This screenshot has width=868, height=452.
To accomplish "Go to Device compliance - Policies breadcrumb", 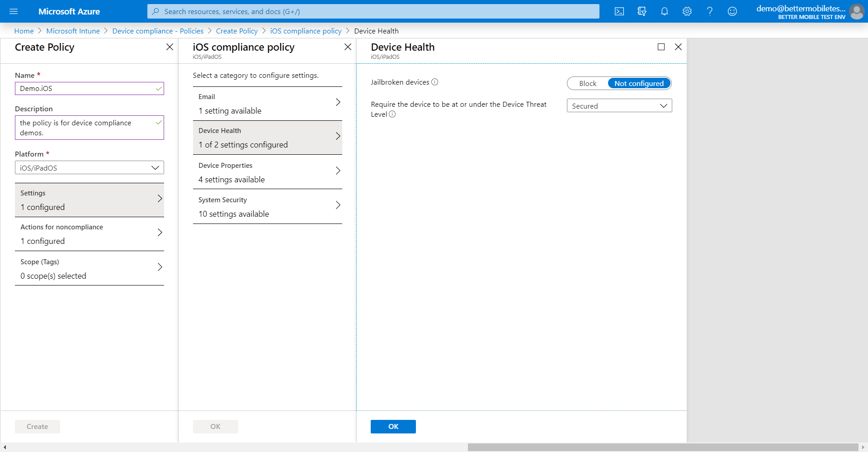I will click(158, 31).
